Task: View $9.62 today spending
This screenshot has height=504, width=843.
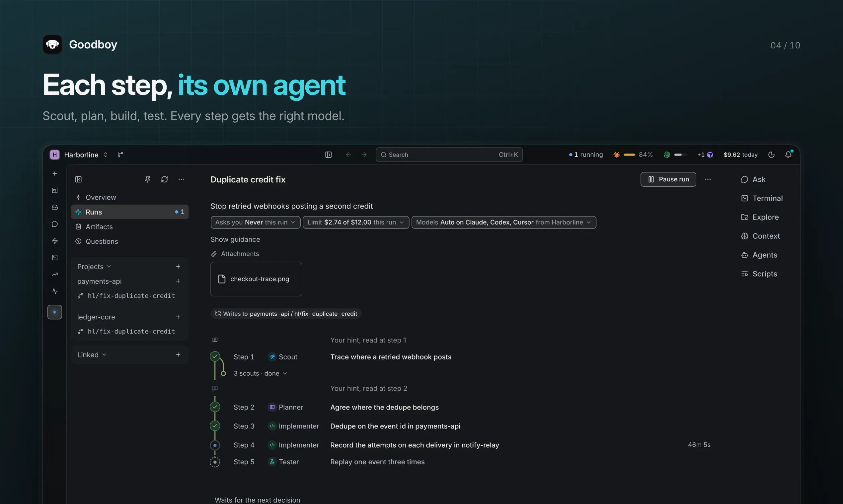Action: point(740,155)
